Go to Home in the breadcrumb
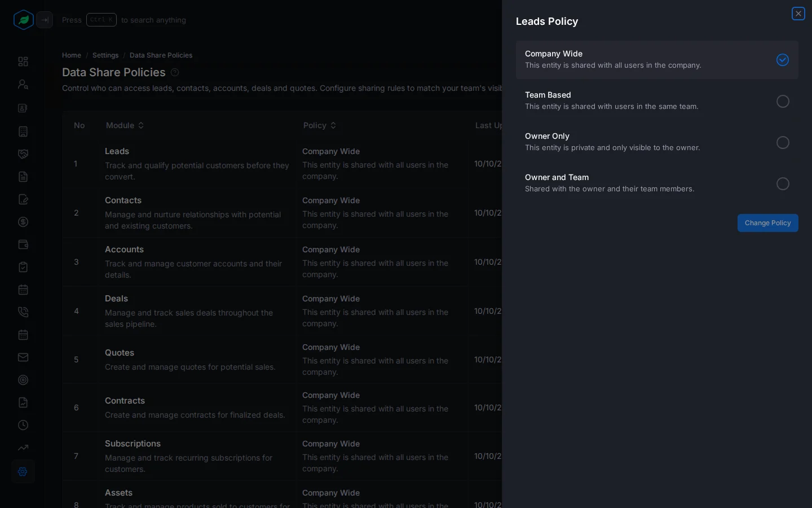 pyautogui.click(x=72, y=55)
